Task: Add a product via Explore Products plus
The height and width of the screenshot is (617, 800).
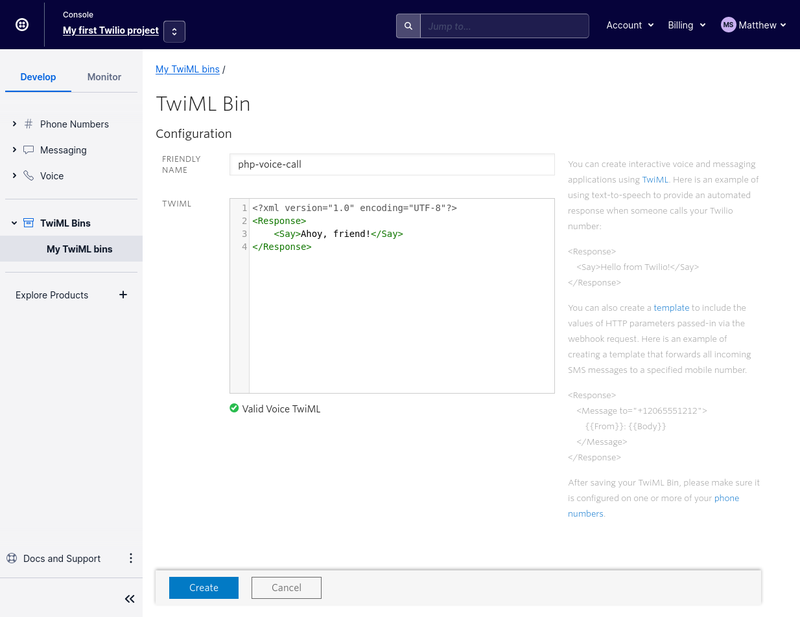Action: coord(123,295)
